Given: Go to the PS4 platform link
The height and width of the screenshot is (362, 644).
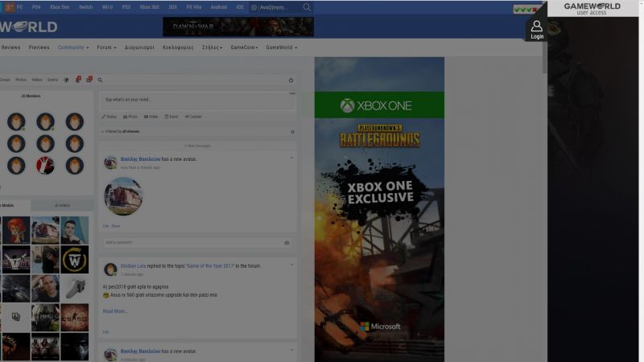Looking at the screenshot, I should coord(36,7).
